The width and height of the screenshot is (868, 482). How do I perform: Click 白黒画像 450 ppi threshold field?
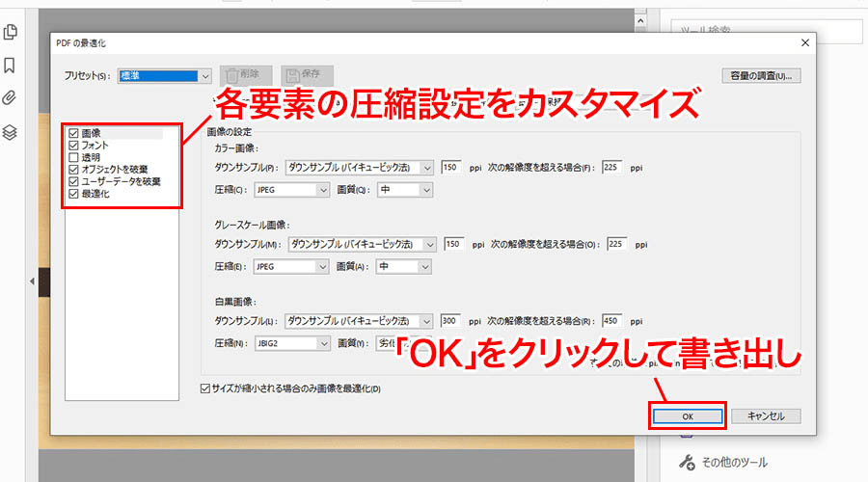pyautogui.click(x=611, y=321)
